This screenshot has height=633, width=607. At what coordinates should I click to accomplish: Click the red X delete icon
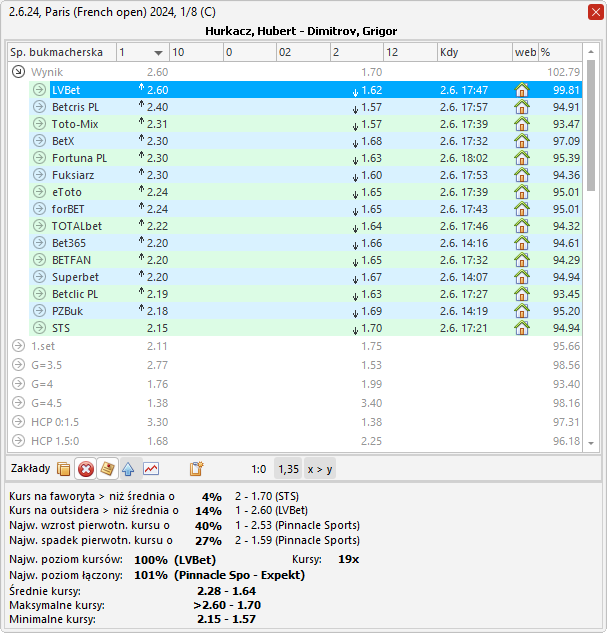(86, 468)
